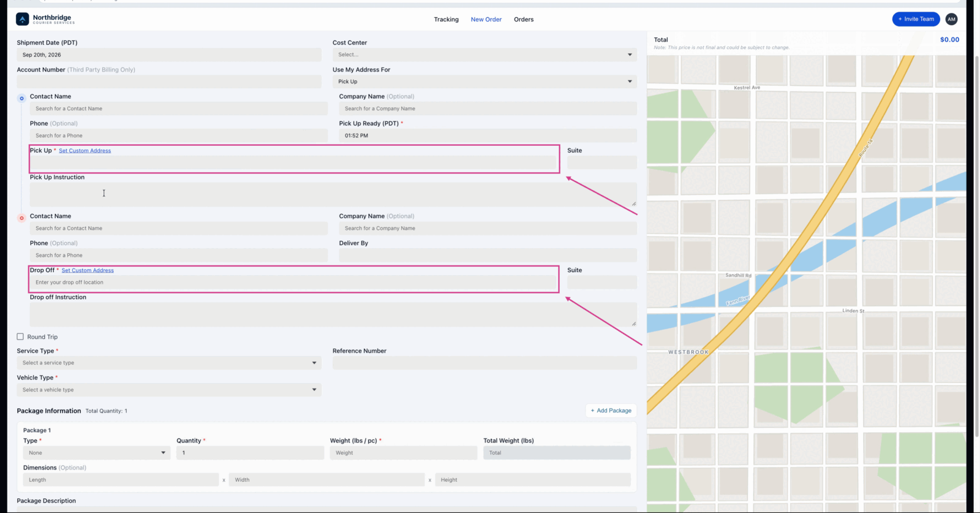Screen dimensions: 980x513
Task: Click the Reference Number field
Action: point(484,363)
